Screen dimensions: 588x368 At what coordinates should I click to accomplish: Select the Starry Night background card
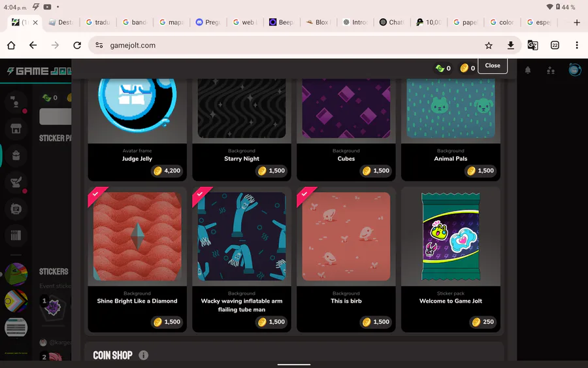242,129
